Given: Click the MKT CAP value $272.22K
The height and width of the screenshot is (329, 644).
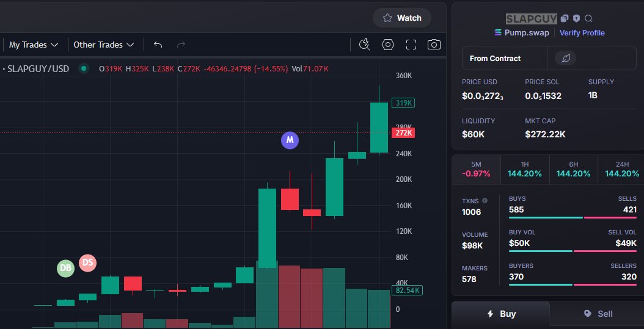Looking at the screenshot, I should [545, 134].
